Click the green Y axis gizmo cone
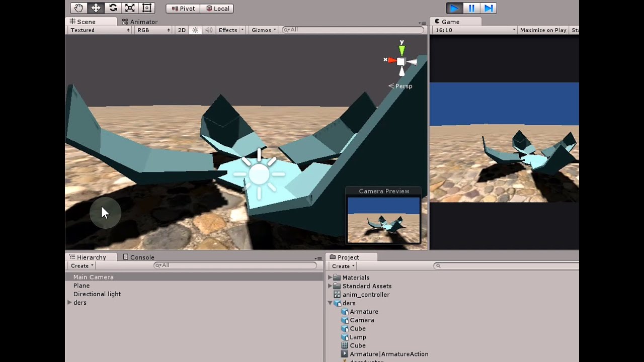This screenshot has width=644, height=362. (x=401, y=49)
